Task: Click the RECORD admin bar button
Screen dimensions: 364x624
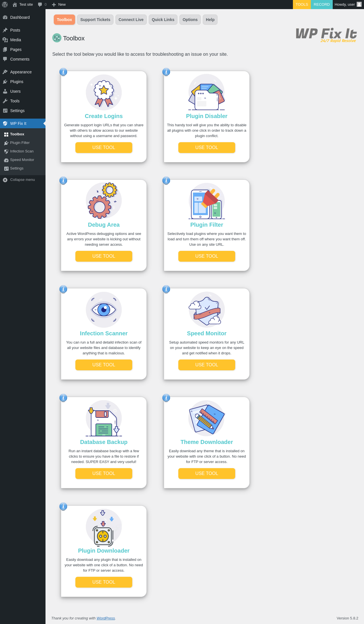Action: (322, 5)
